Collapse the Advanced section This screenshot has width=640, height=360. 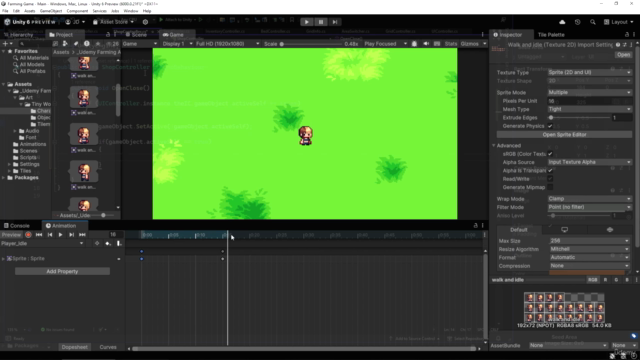[x=494, y=146]
